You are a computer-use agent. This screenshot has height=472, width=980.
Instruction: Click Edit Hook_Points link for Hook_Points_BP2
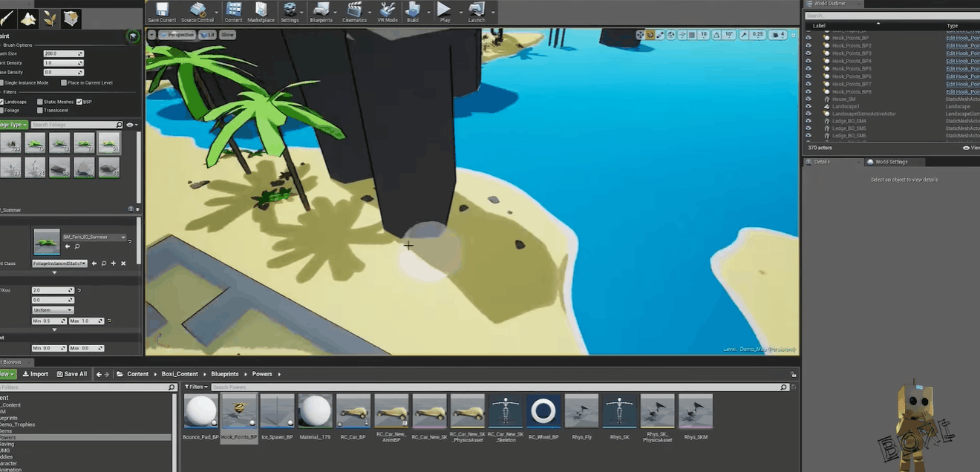[963, 45]
